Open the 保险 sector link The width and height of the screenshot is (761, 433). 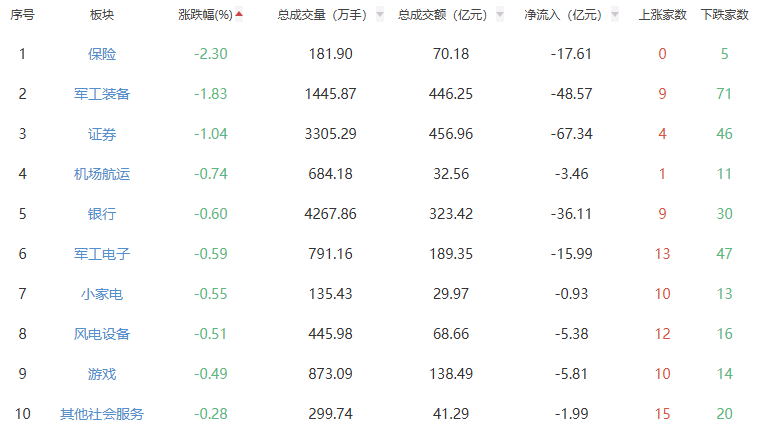point(102,54)
